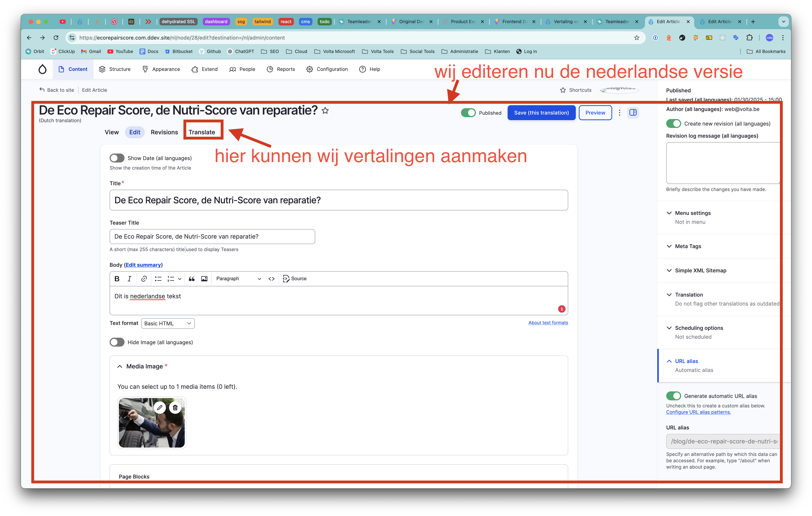Click the insert link icon in editor
This screenshot has width=812, height=516.
pyautogui.click(x=144, y=278)
